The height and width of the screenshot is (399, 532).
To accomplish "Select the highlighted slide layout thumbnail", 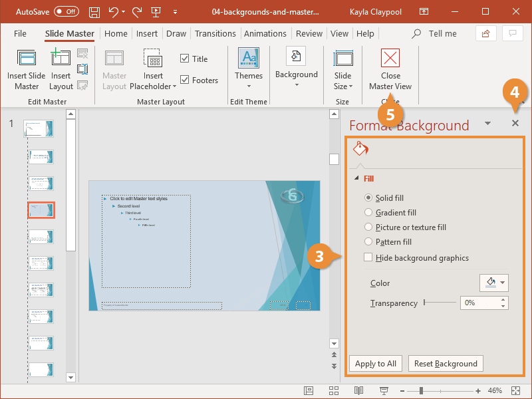I will coord(41,209).
